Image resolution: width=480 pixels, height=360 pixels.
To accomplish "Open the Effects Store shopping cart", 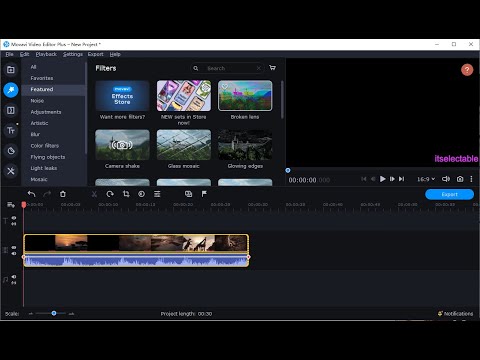I will 272,68.
